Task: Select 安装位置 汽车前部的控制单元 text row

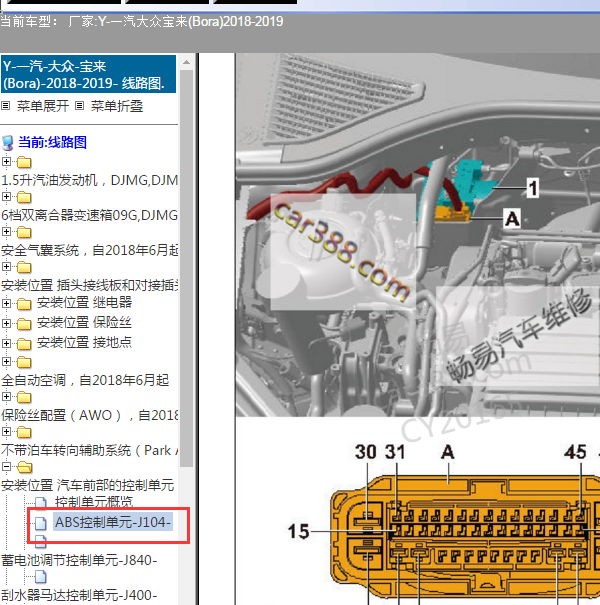Action: coord(88,485)
